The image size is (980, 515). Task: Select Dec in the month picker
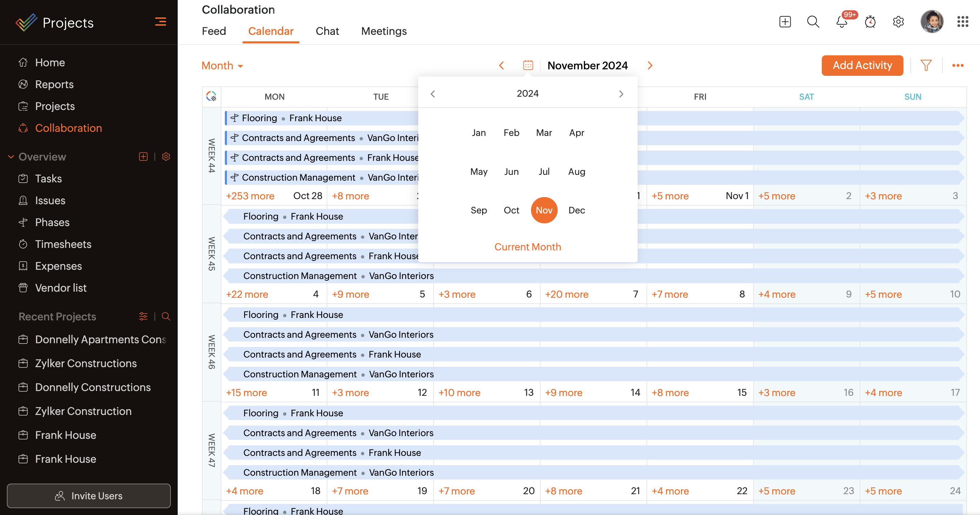click(576, 210)
